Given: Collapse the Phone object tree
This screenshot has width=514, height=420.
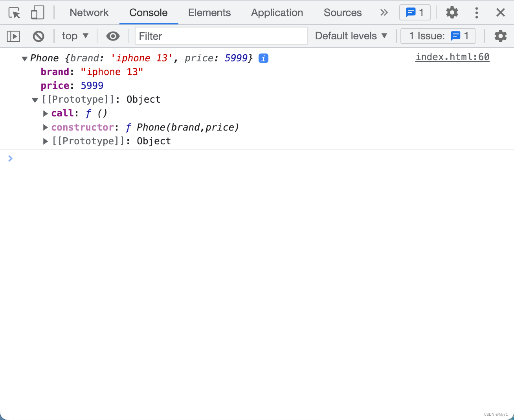Looking at the screenshot, I should [24, 59].
